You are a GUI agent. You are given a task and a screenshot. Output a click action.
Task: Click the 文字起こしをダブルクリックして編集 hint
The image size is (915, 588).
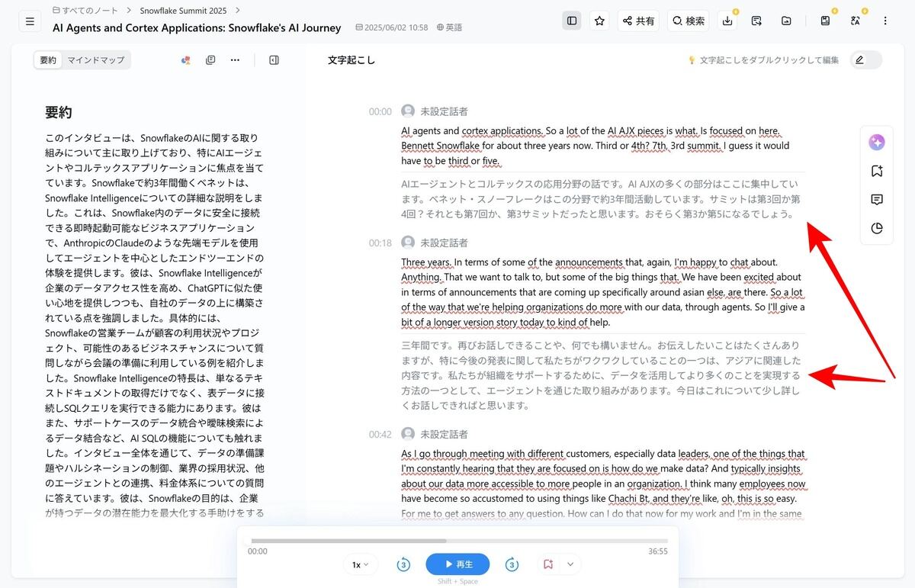(763, 59)
